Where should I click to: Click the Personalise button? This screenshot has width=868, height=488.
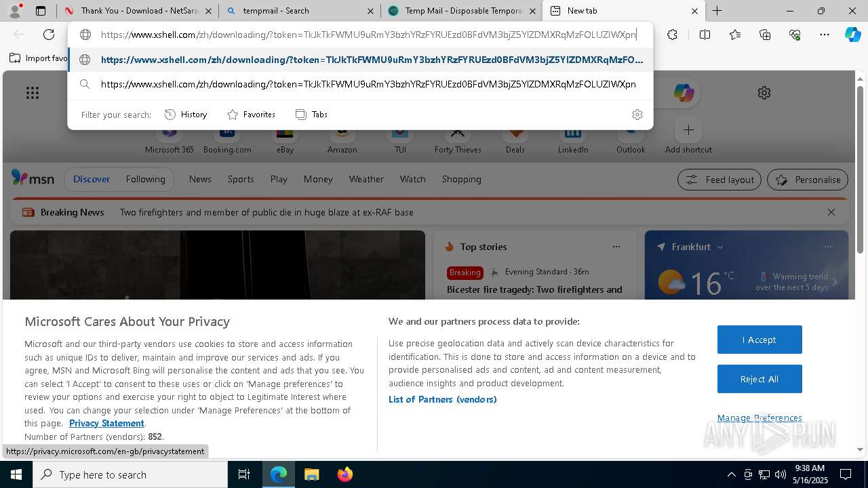click(808, 180)
